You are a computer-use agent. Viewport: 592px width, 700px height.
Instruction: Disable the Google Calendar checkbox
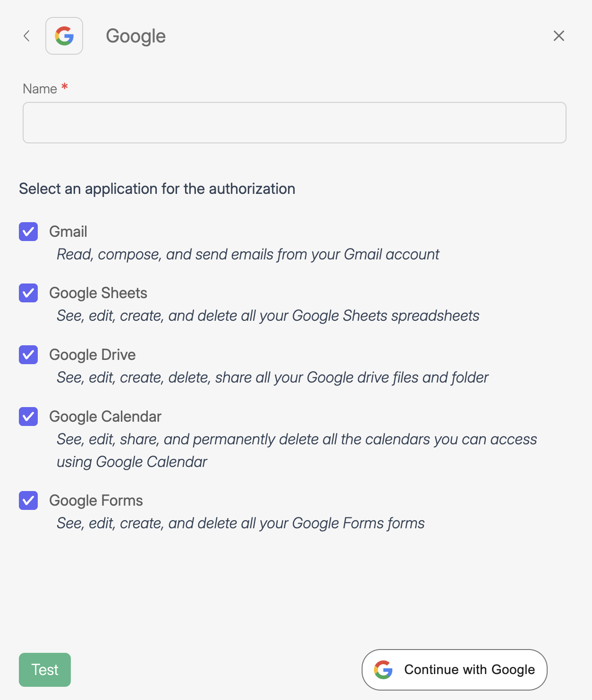tap(28, 417)
